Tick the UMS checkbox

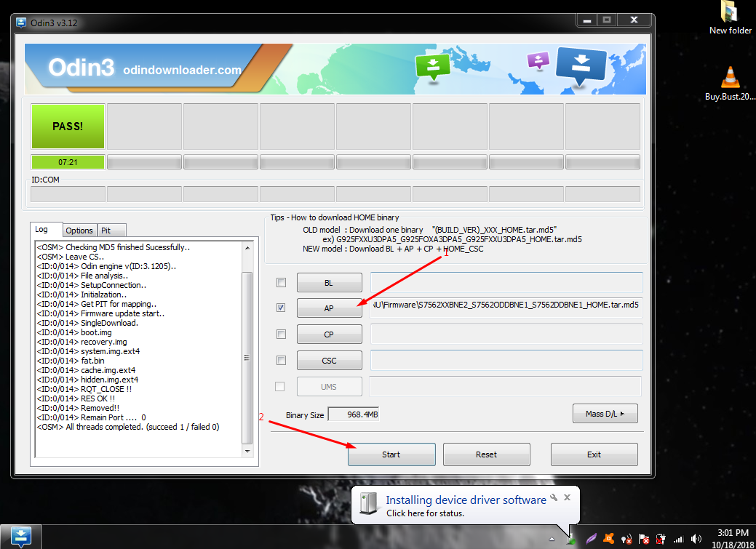(279, 387)
